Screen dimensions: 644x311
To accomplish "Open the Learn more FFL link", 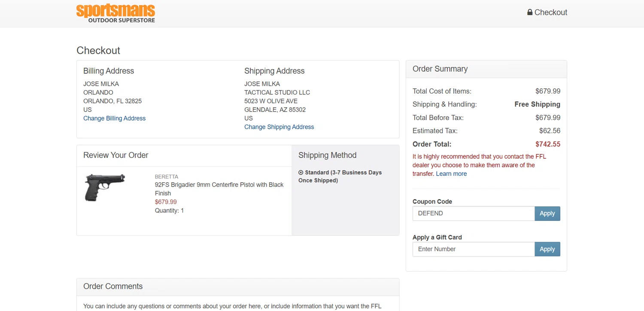I will (x=451, y=174).
